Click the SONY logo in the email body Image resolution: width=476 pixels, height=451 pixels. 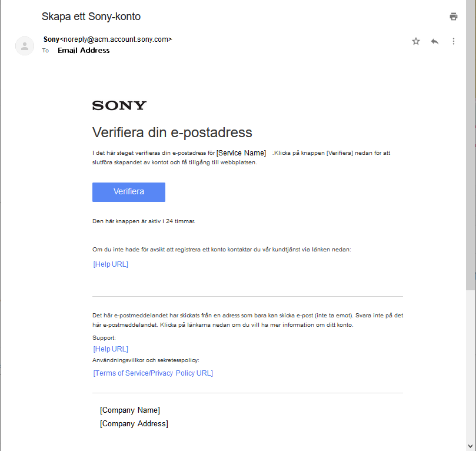pos(118,105)
